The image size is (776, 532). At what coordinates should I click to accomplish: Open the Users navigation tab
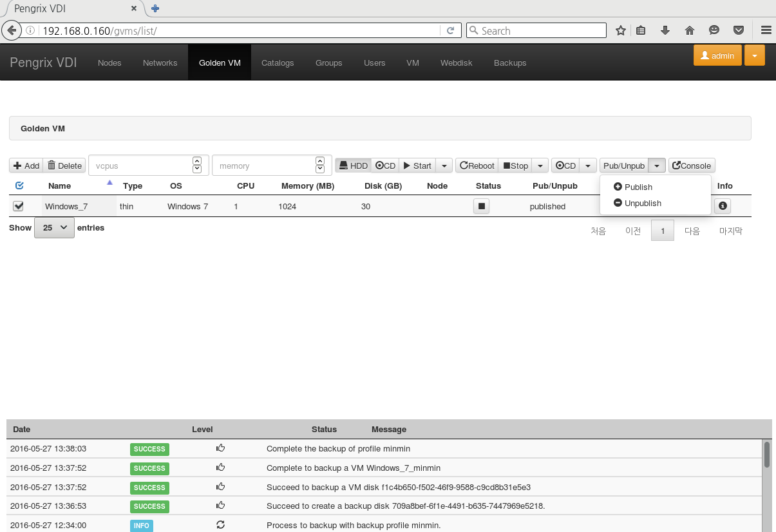point(375,62)
